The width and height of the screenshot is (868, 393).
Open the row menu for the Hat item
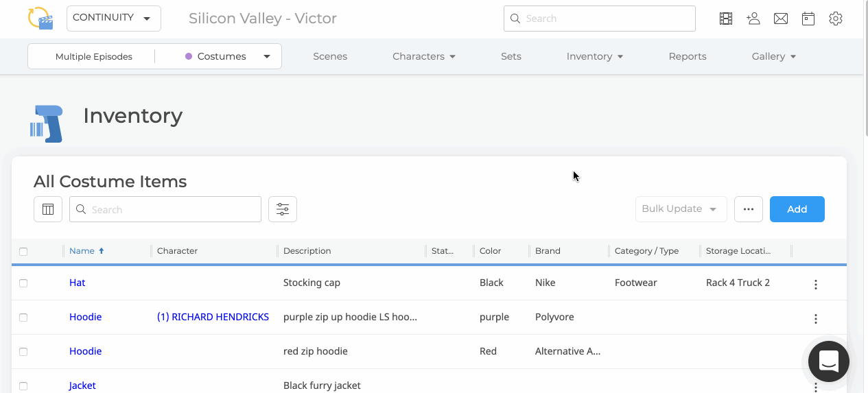816,285
